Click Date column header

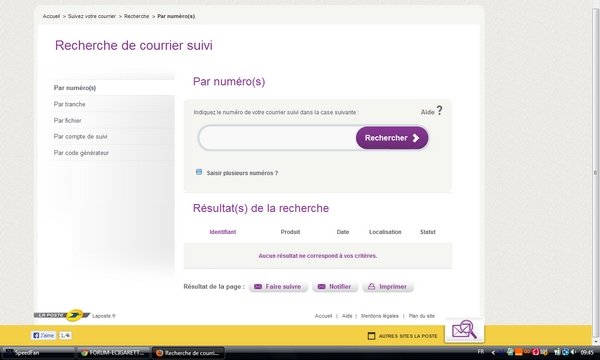(343, 232)
